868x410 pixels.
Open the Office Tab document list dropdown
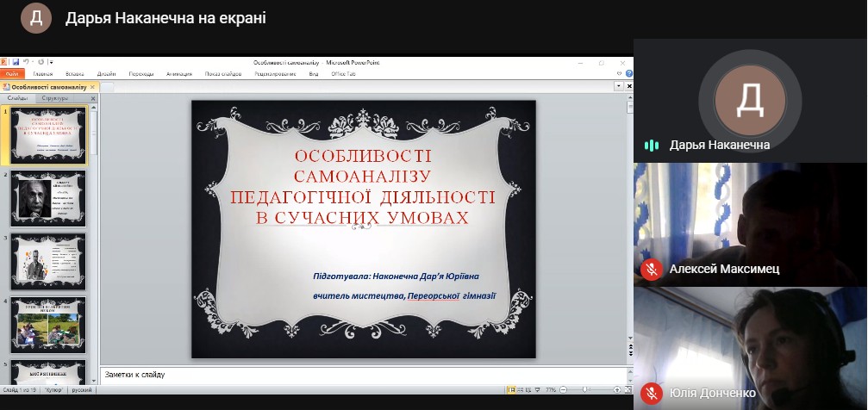click(619, 86)
